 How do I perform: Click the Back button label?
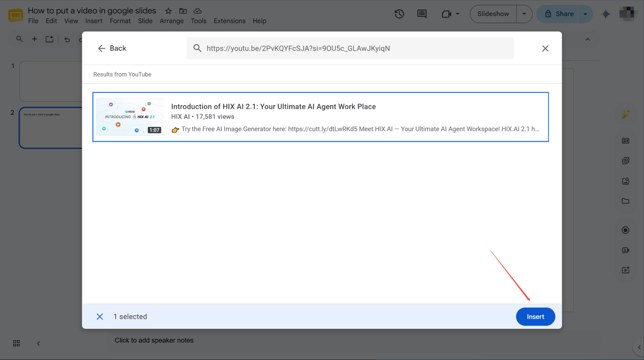click(x=118, y=48)
